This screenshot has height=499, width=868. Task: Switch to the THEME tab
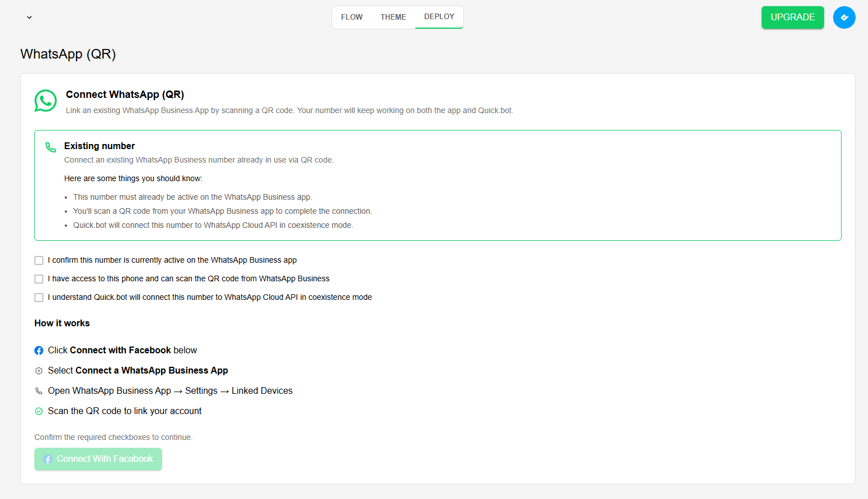point(393,17)
